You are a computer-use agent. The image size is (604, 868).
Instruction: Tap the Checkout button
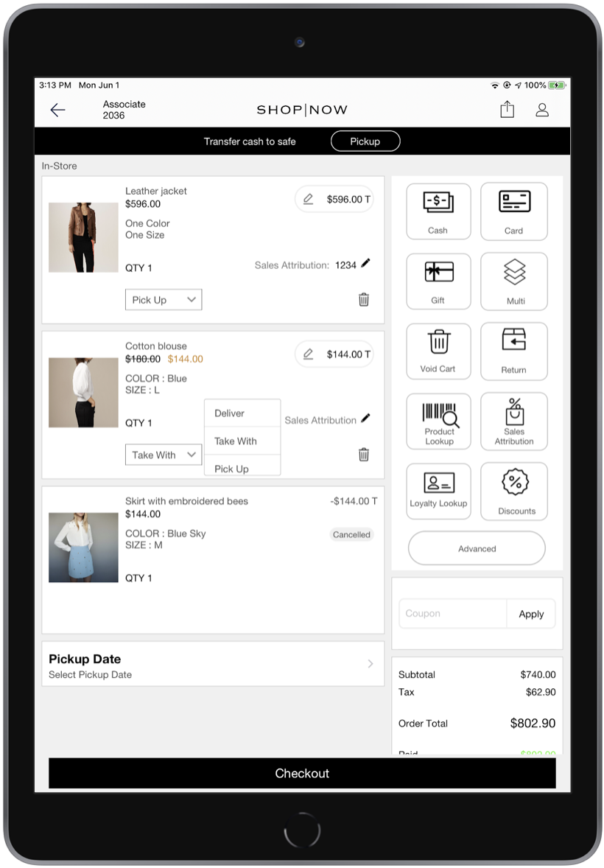click(302, 773)
